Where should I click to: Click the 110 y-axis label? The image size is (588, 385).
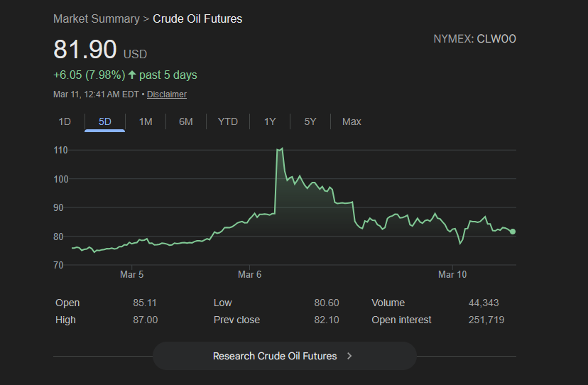point(61,151)
